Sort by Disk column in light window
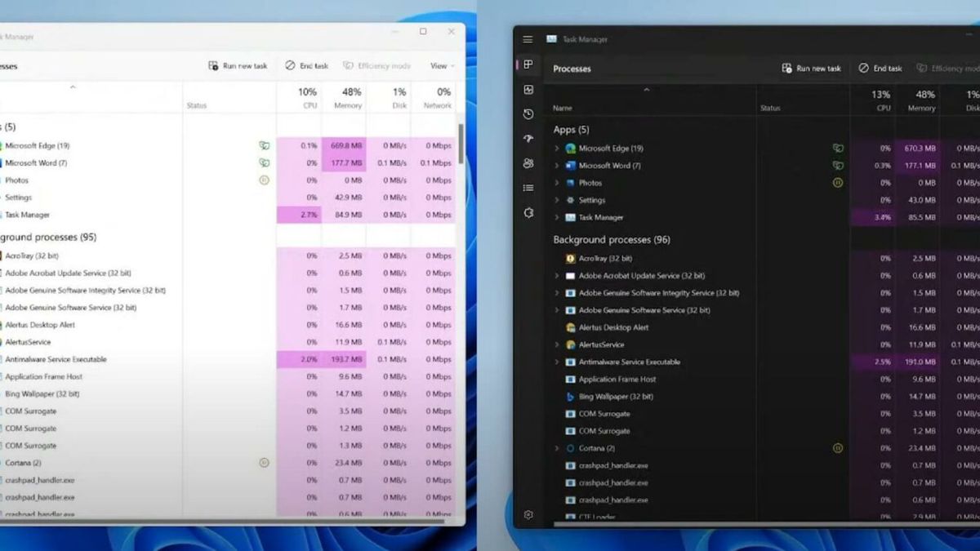 (x=389, y=98)
